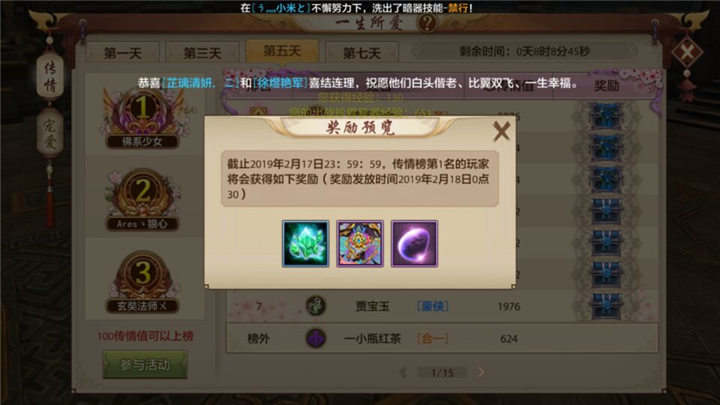Go to previous ranking page arrow
720x405 pixels.
403,372
